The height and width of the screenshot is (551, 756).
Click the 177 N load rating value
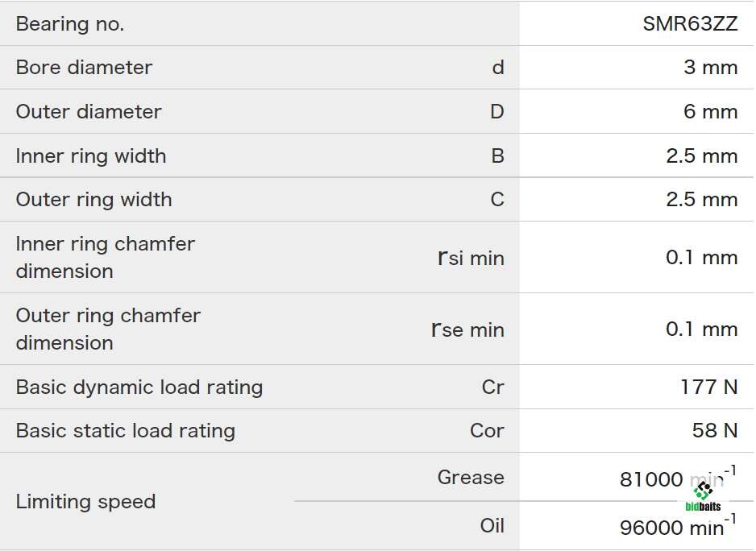coord(708,387)
